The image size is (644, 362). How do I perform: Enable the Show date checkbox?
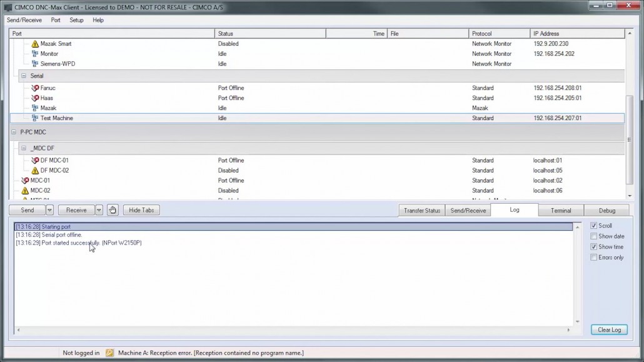click(x=593, y=236)
